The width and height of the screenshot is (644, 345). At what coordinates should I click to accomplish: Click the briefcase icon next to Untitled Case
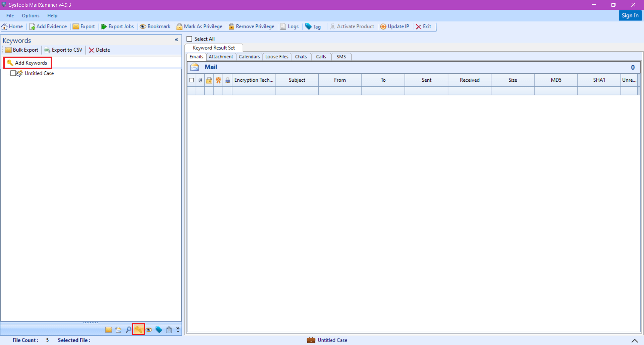click(311, 340)
